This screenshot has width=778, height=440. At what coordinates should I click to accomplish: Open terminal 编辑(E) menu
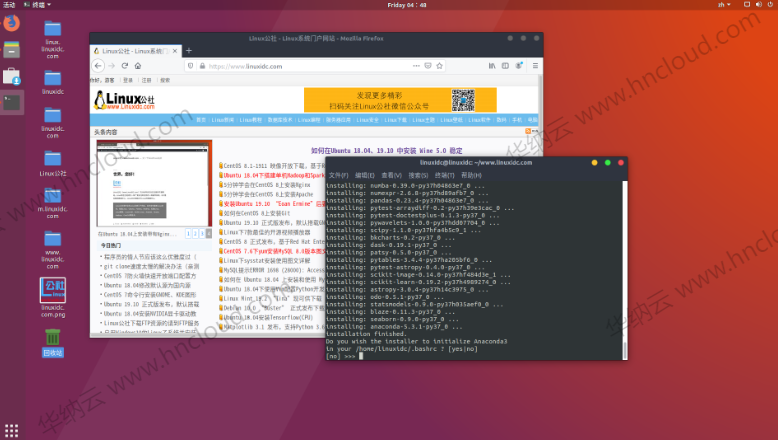365,175
